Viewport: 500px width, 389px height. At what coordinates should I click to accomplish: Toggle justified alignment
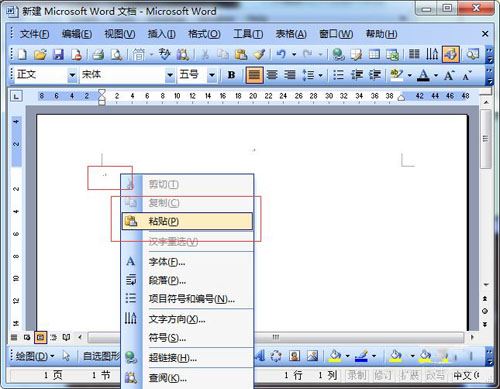click(x=254, y=75)
